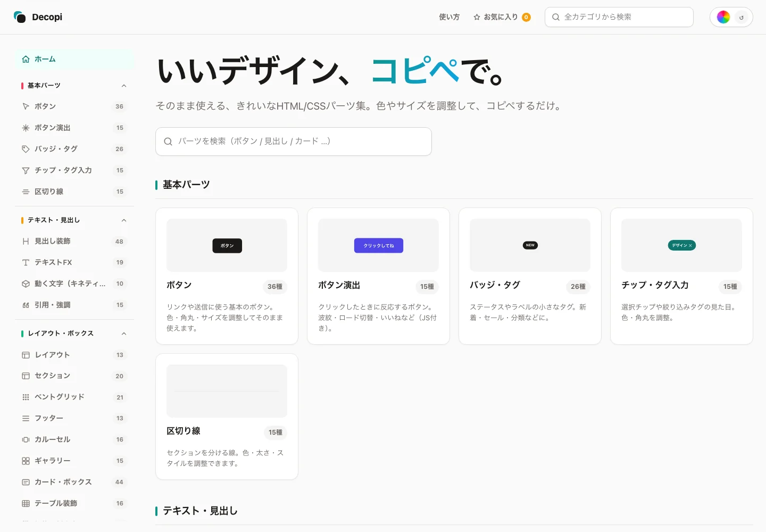The image size is (766, 532).
Task: Click the フッター lines icon
Action: click(26, 418)
